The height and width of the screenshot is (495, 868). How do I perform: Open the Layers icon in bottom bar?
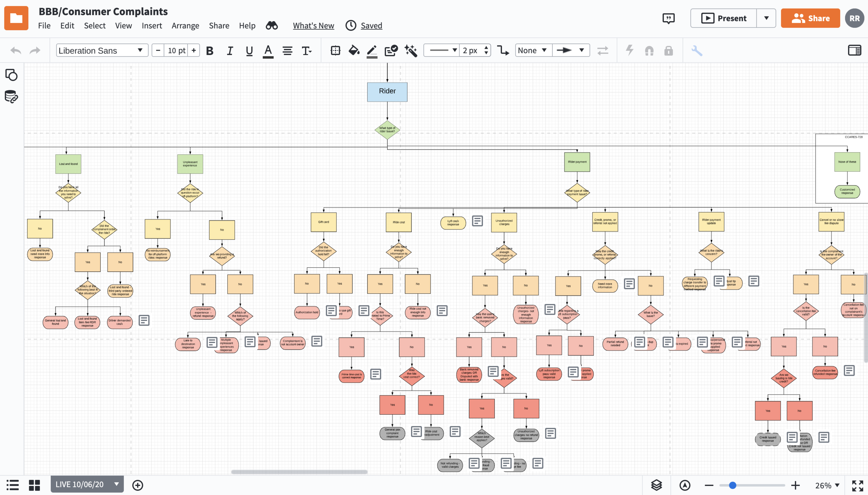point(656,485)
